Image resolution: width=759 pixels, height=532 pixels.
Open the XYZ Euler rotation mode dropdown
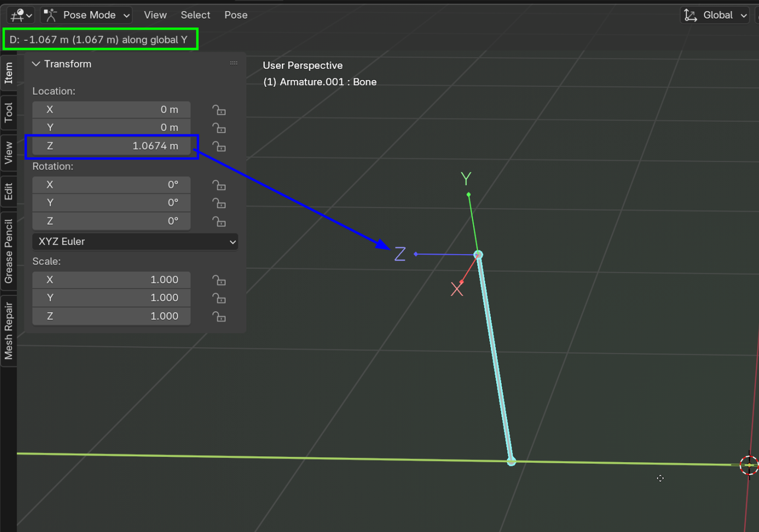[x=135, y=242]
